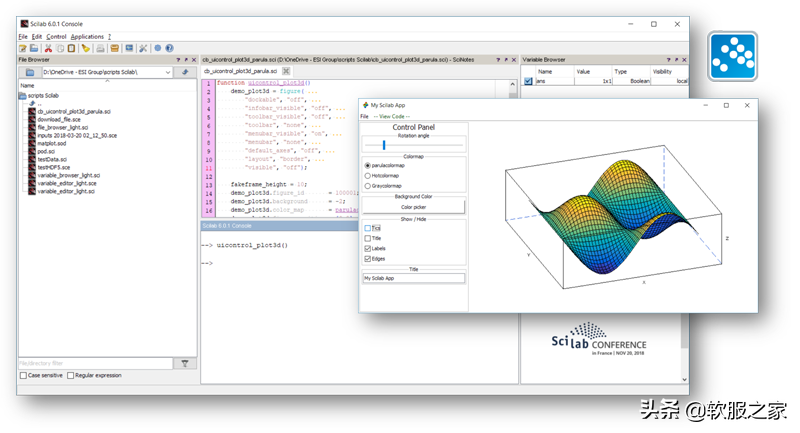
Task: Click the small collapse arrow above Name column
Action: pos(107,81)
